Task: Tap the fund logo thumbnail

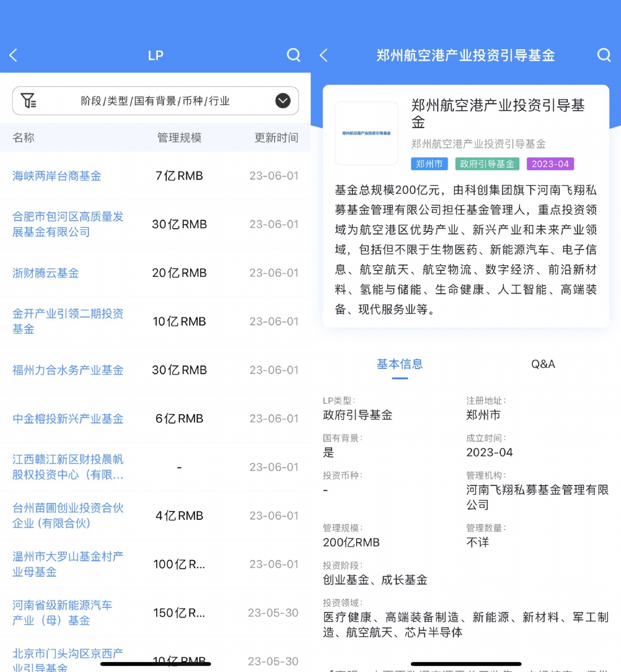Action: click(x=366, y=134)
